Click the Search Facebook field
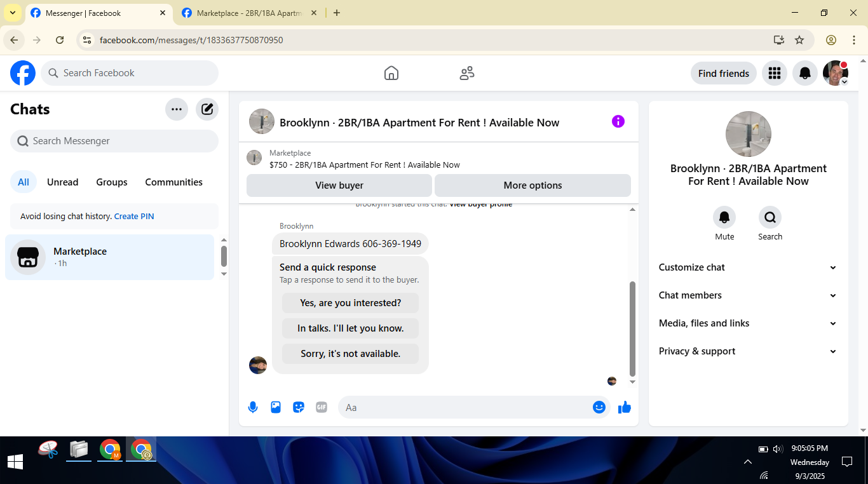Viewport: 868px width, 484px height. 130,73
